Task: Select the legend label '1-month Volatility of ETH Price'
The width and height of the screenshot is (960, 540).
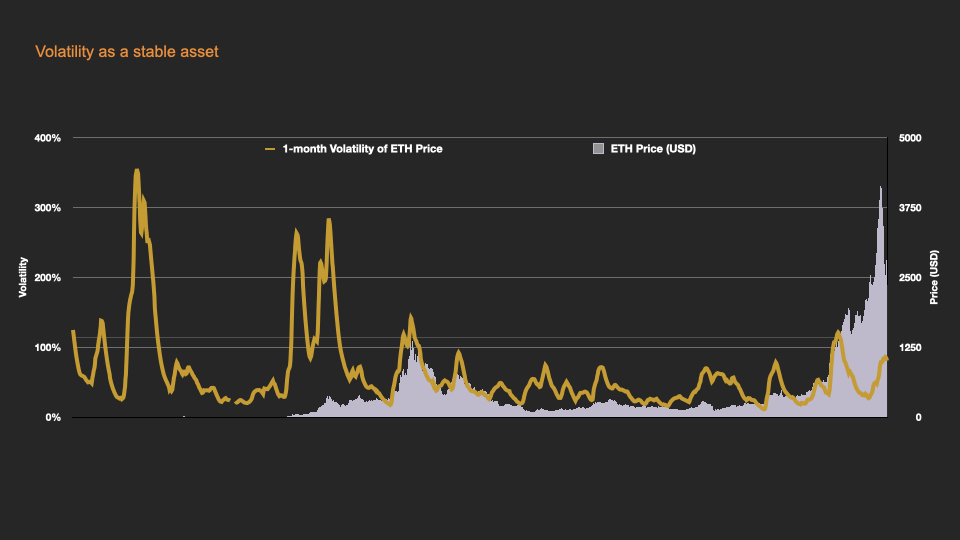Action: pyautogui.click(x=362, y=149)
